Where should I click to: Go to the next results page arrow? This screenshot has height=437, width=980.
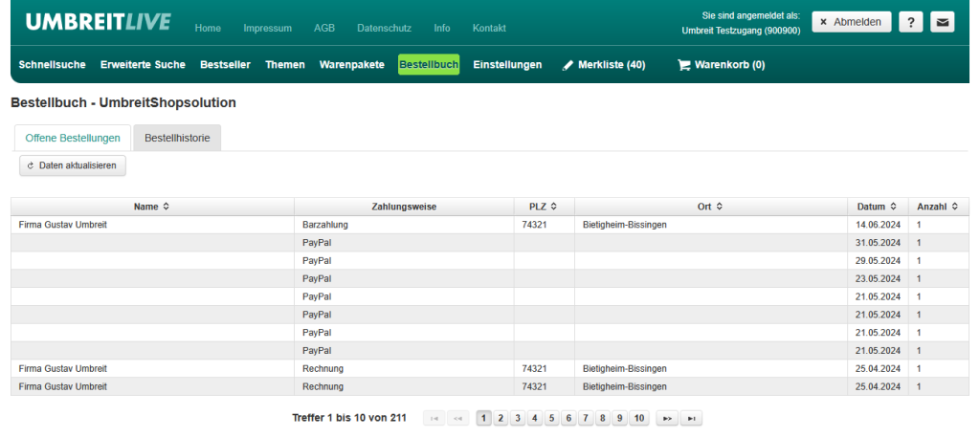pyautogui.click(x=666, y=418)
